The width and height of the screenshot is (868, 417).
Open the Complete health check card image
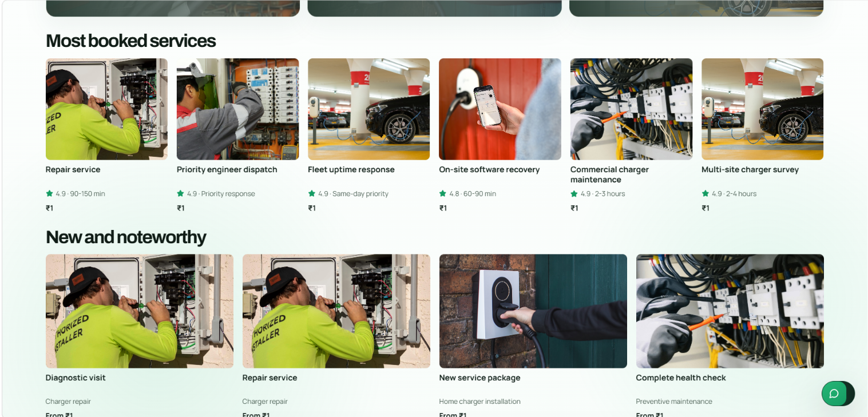point(730,311)
